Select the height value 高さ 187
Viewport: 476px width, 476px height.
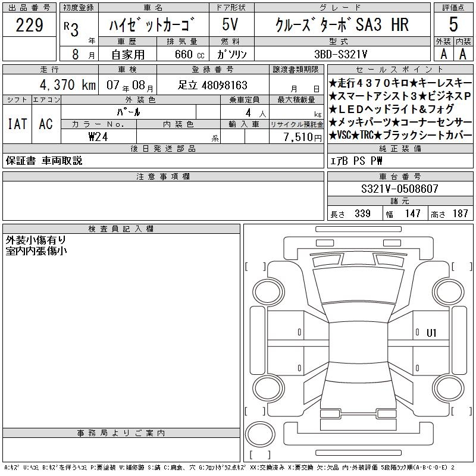coord(449,214)
